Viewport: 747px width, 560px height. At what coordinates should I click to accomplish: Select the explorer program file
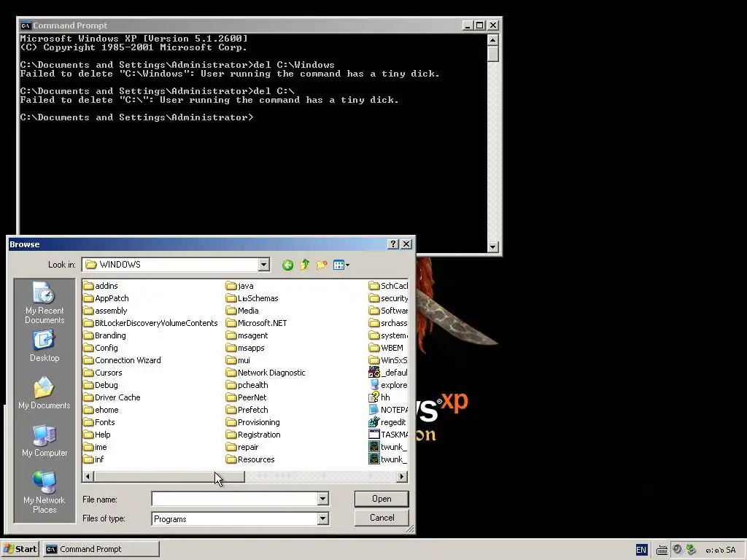click(x=388, y=385)
